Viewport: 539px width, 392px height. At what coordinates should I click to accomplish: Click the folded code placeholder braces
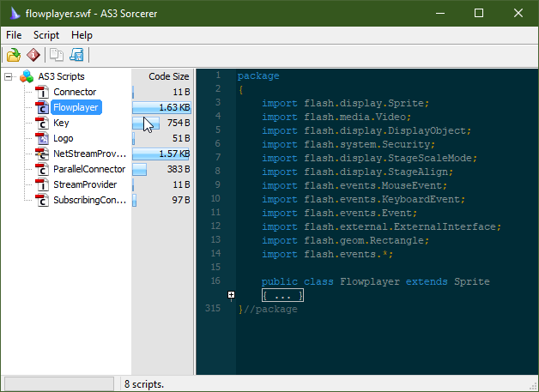pyautogui.click(x=282, y=295)
